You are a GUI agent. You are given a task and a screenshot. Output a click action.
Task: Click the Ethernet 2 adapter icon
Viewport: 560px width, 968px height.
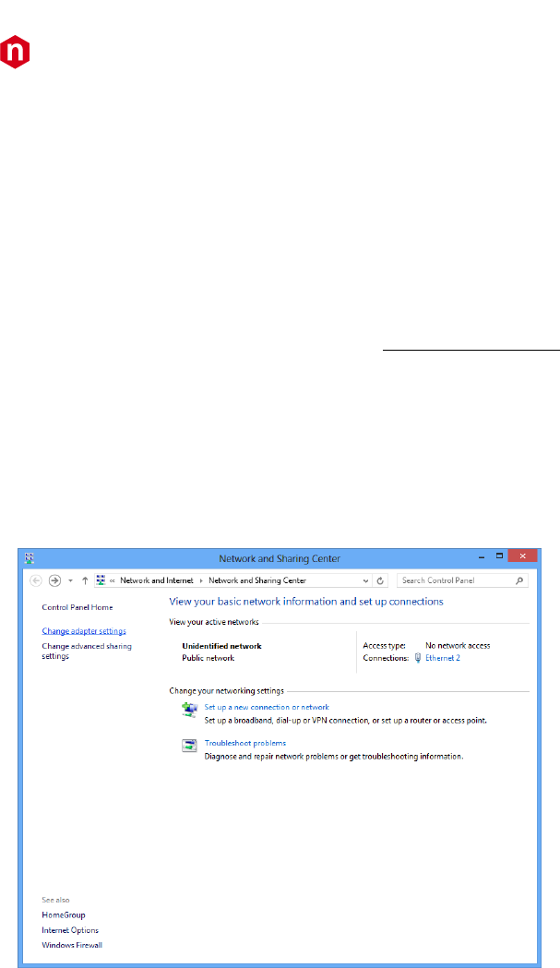coord(417,658)
